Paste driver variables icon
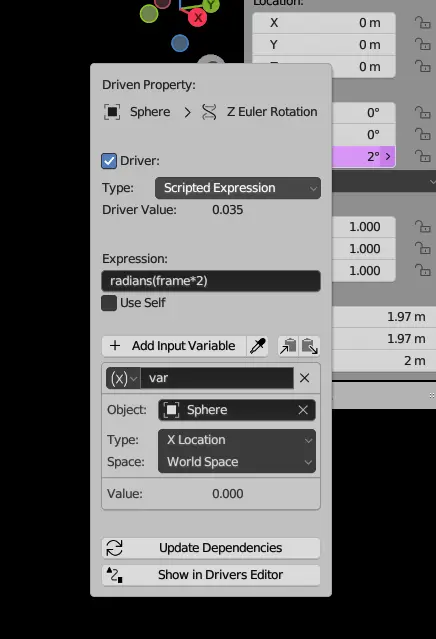Viewport: 436px width, 639px height. [310, 346]
